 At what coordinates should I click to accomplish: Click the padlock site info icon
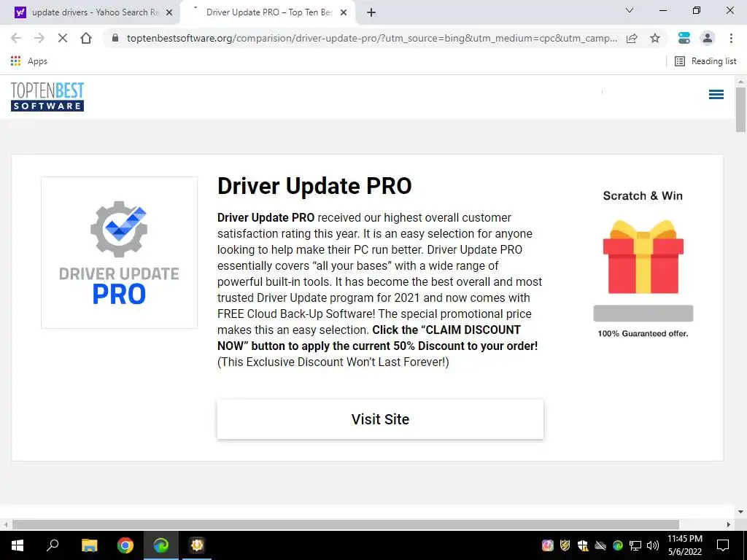115,38
